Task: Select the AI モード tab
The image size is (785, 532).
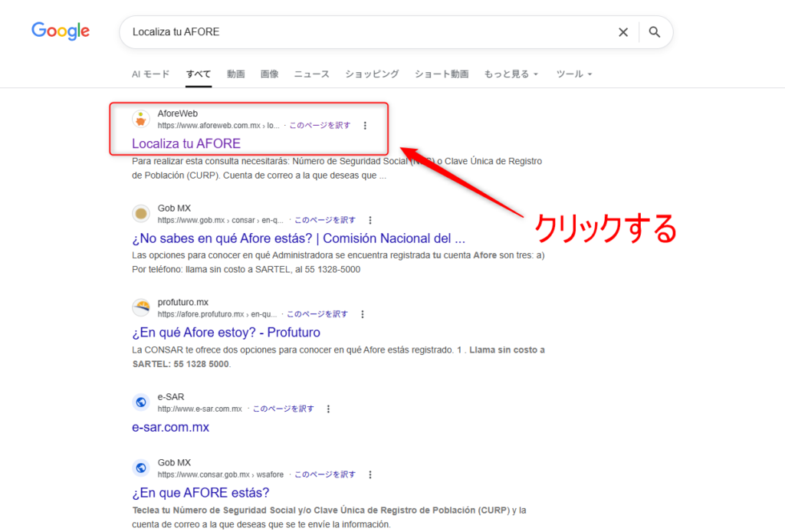Action: pyautogui.click(x=150, y=74)
